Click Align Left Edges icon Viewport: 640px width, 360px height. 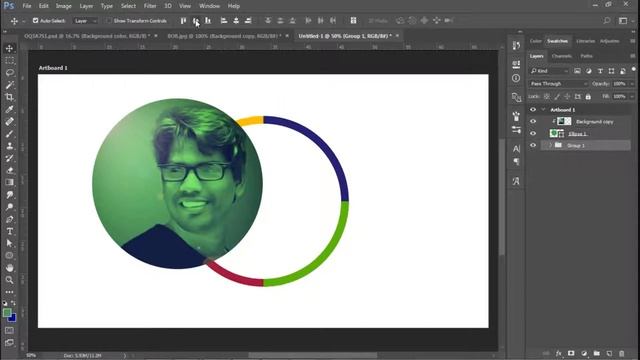coord(224,20)
